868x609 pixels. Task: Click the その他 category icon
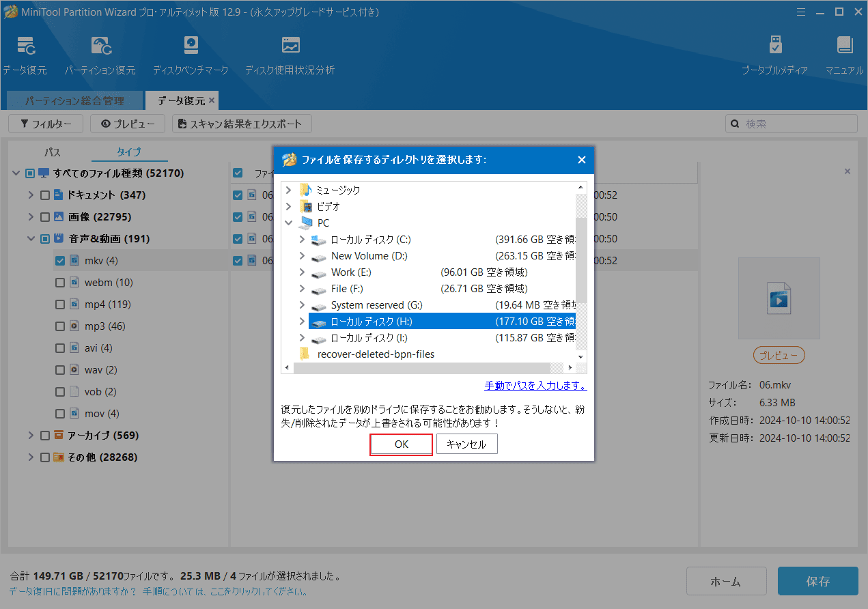click(59, 457)
